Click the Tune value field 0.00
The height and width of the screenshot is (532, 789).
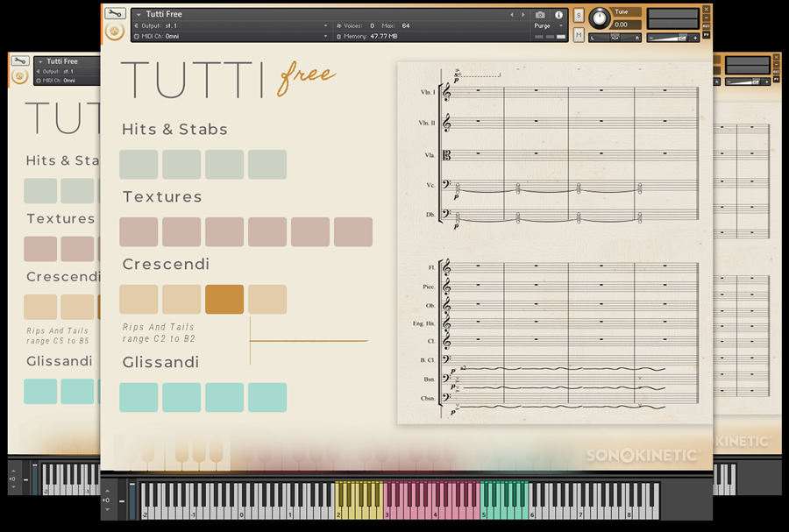tap(627, 25)
